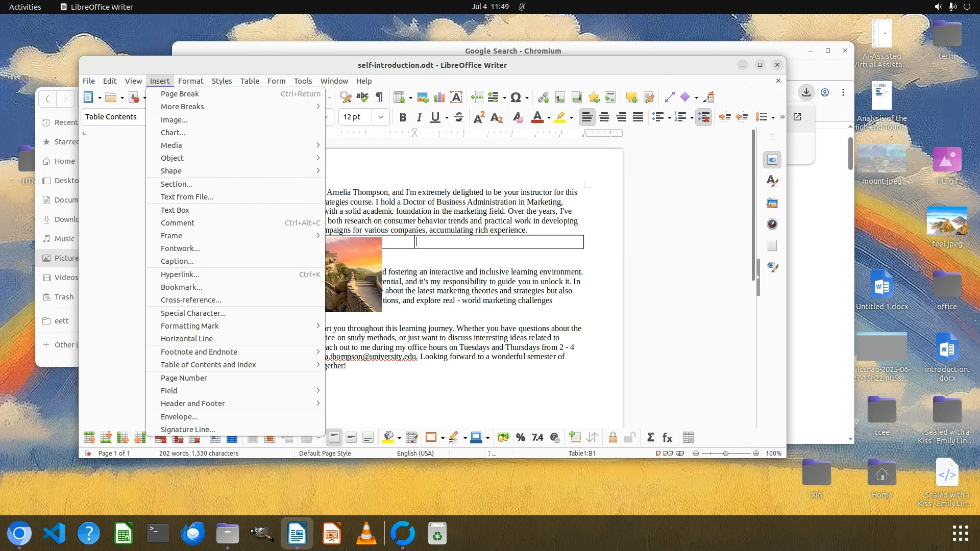Click the Insert Chart toolbar icon
980x551 pixels.
tap(439, 97)
